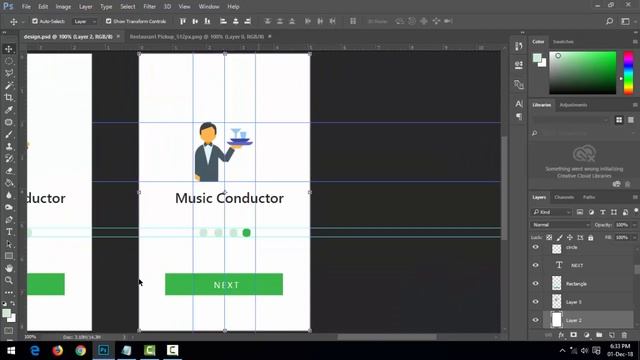The width and height of the screenshot is (640, 360).
Task: Select the Rectangle shape tool
Action: click(x=9, y=256)
